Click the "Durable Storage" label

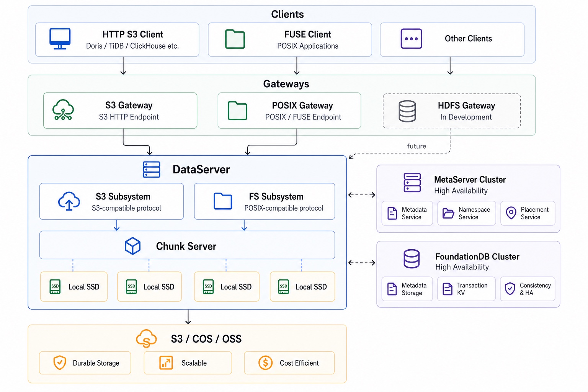pos(96,363)
